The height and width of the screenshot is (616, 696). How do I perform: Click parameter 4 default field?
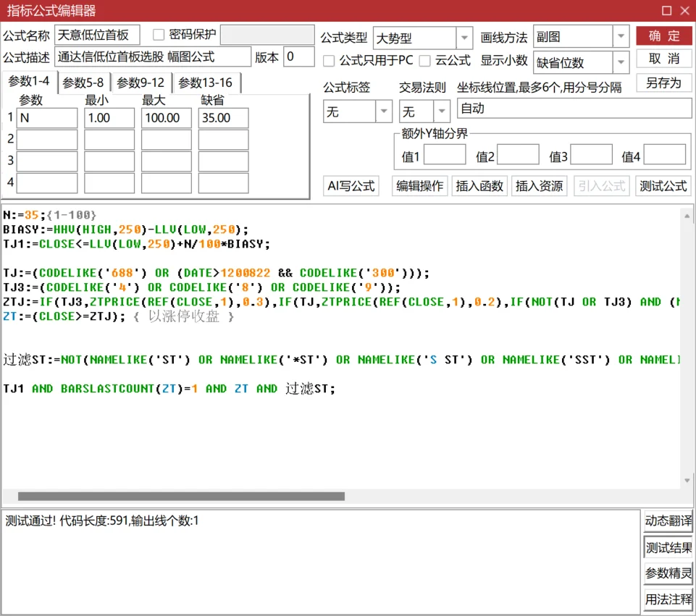tap(223, 182)
